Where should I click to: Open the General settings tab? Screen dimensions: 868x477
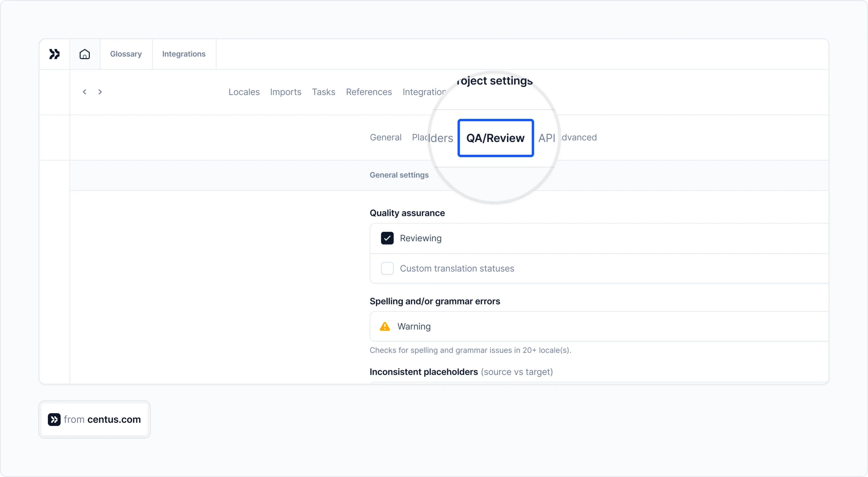tap(386, 137)
